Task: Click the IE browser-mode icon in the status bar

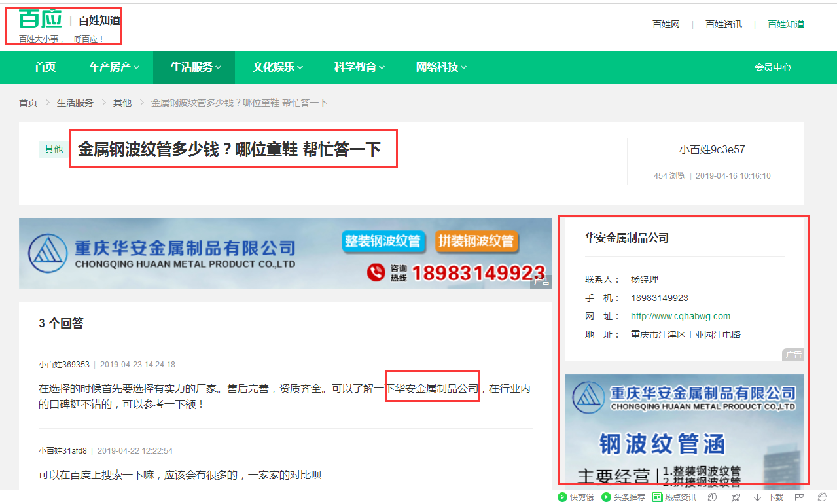Action: [x=822, y=497]
